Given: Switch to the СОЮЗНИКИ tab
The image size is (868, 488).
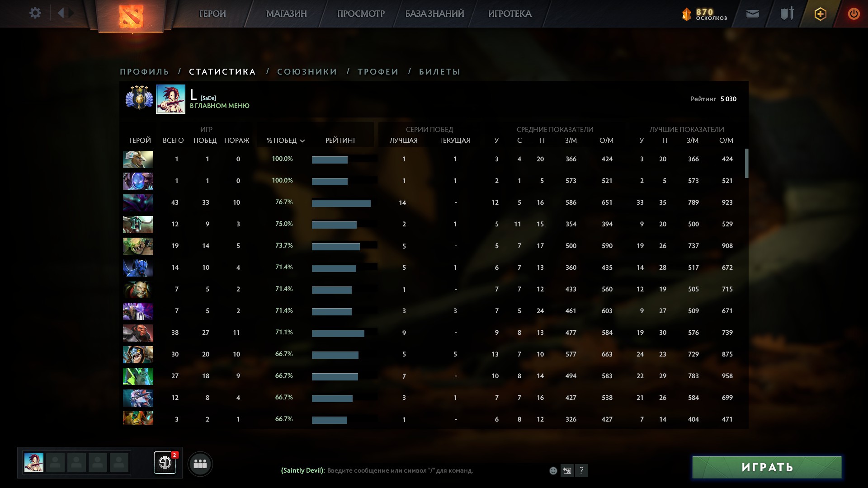Looking at the screenshot, I should pos(307,72).
